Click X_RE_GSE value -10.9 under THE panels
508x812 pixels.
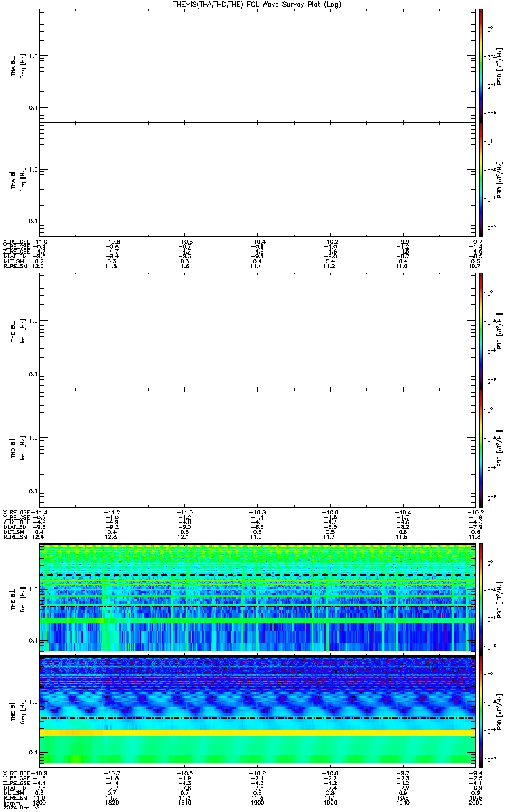tap(39, 773)
